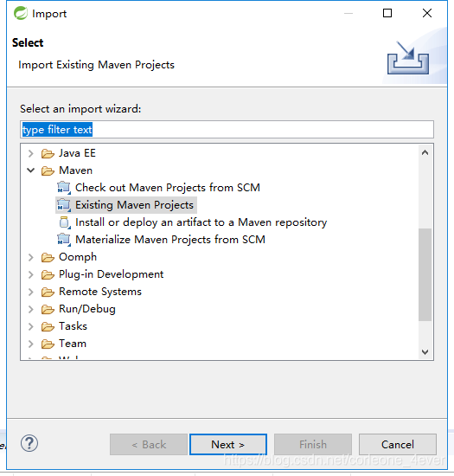Expand the Oomph category
This screenshot has height=476, width=454.
point(30,257)
